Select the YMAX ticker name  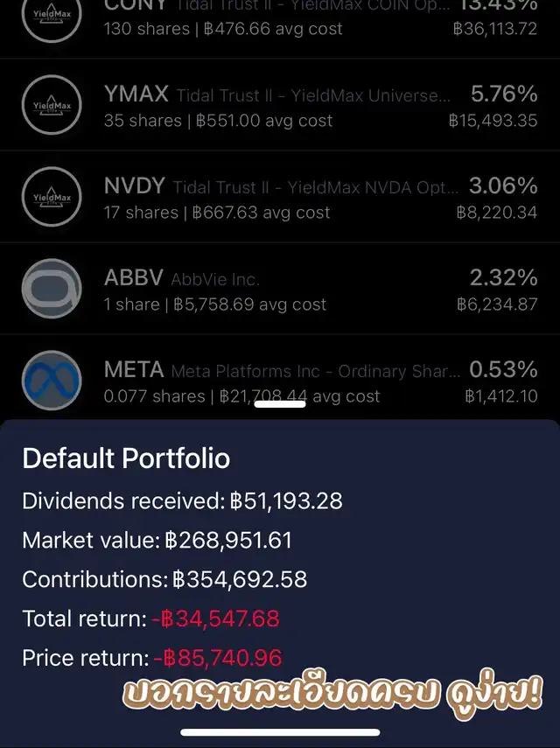136,94
